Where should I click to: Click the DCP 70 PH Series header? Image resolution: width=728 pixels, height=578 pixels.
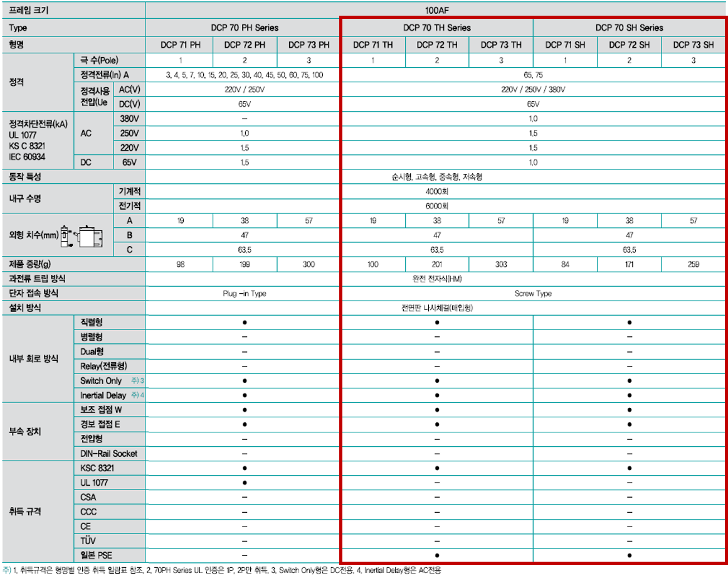coord(245,28)
